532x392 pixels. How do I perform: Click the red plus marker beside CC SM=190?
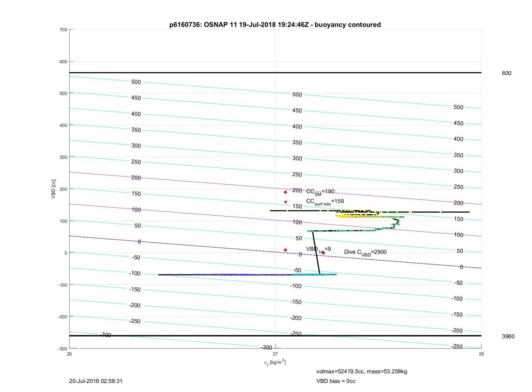286,192
